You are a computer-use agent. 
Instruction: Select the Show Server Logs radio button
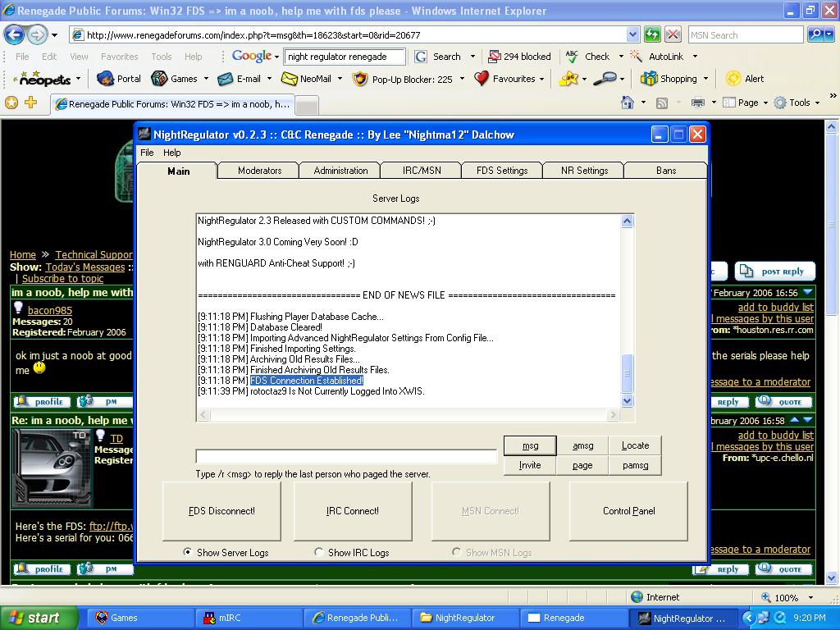pyautogui.click(x=188, y=552)
